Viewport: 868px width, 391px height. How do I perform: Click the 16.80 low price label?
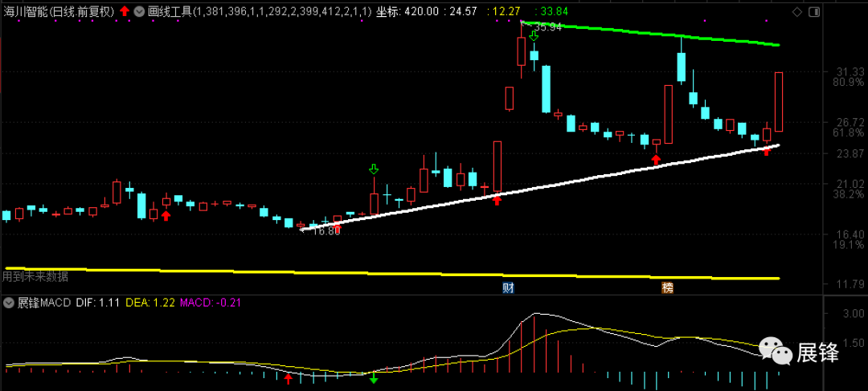click(326, 231)
